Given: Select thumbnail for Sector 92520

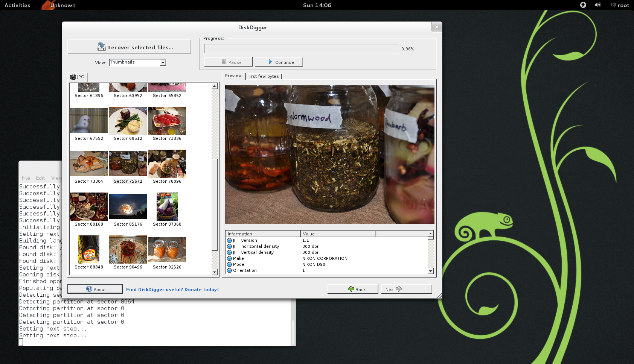Looking at the screenshot, I should [167, 249].
